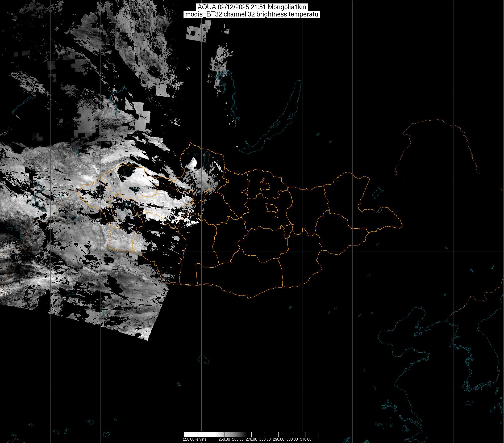The height and width of the screenshot is (443, 504).
Task: Click the 270.00 scale label
Action: pos(252,439)
